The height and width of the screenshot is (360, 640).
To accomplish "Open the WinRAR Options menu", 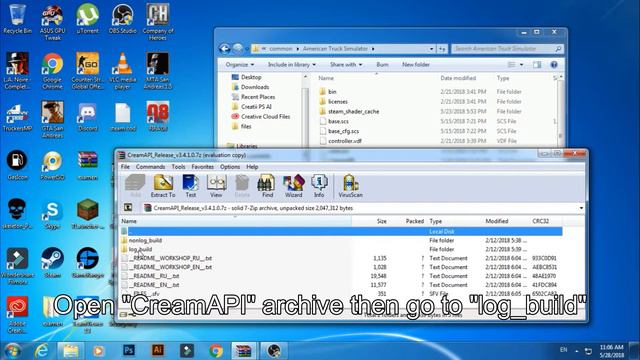I will pos(230,167).
